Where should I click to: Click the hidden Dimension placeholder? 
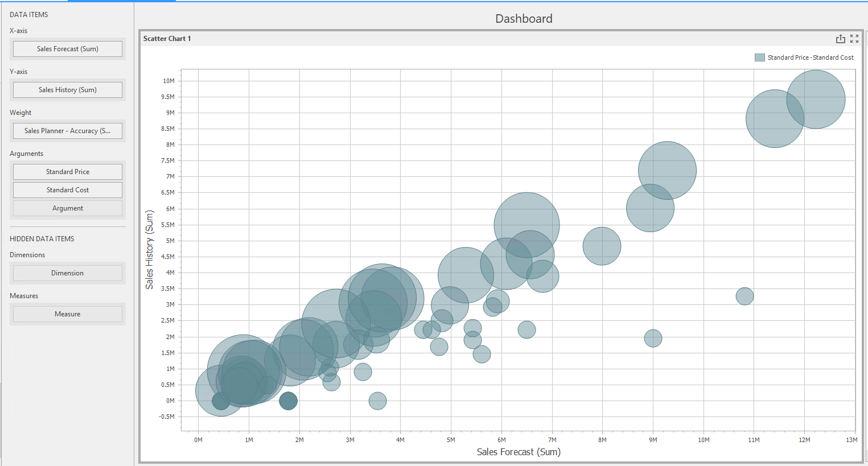pyautogui.click(x=68, y=273)
